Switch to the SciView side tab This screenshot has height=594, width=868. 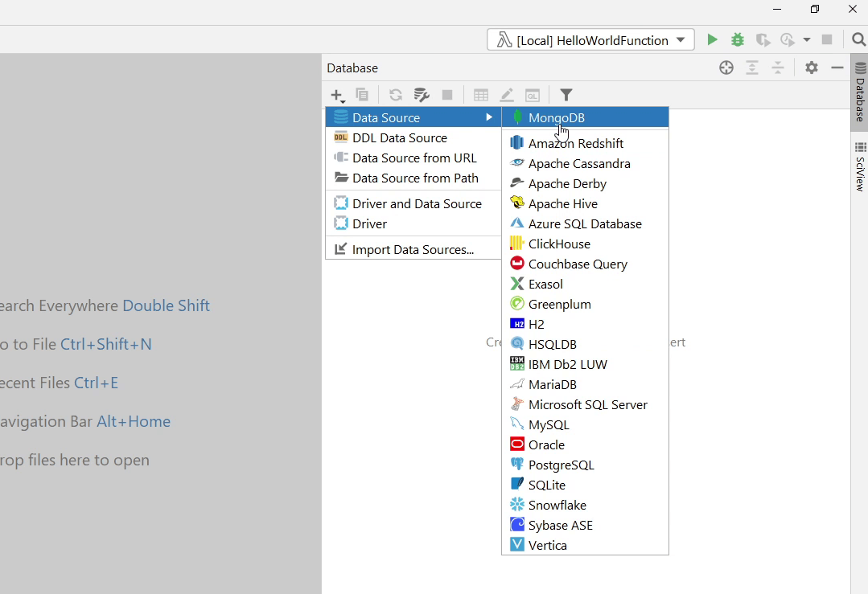pos(860,167)
